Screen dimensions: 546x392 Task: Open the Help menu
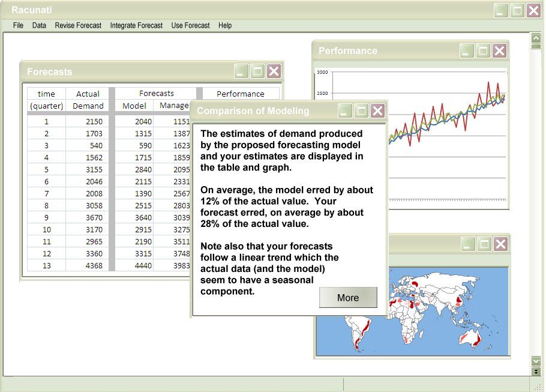point(225,26)
